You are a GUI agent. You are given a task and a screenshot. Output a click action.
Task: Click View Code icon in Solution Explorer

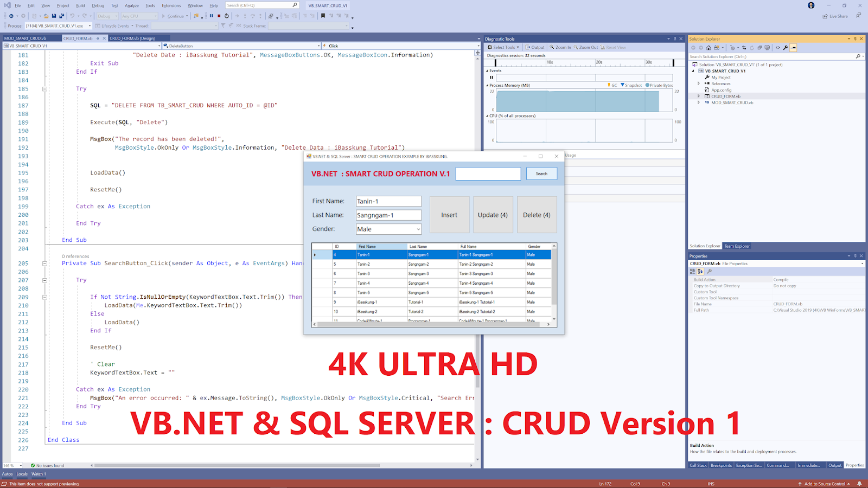777,48
